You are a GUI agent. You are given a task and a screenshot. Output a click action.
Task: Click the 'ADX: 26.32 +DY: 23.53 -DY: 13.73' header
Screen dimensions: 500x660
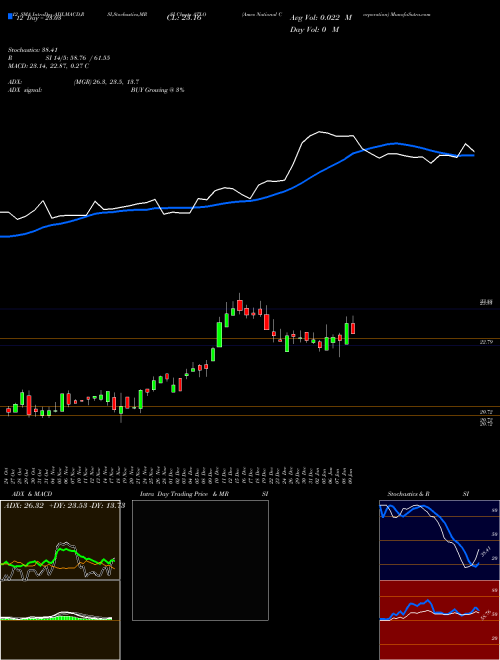coord(64,506)
